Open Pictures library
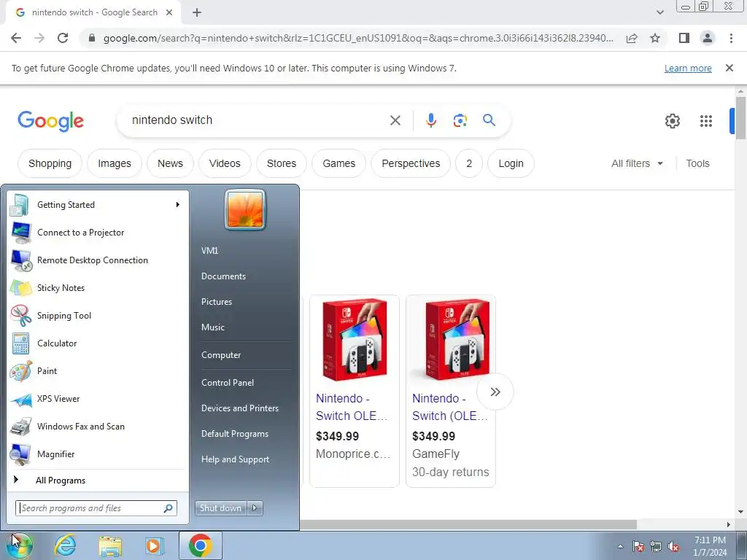747x560 pixels. click(x=216, y=302)
